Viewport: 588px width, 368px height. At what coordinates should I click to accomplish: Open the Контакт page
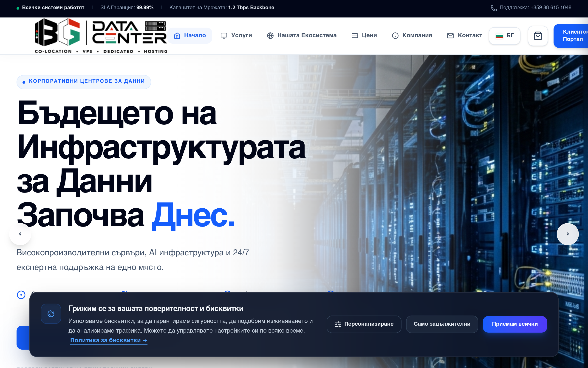pos(465,35)
